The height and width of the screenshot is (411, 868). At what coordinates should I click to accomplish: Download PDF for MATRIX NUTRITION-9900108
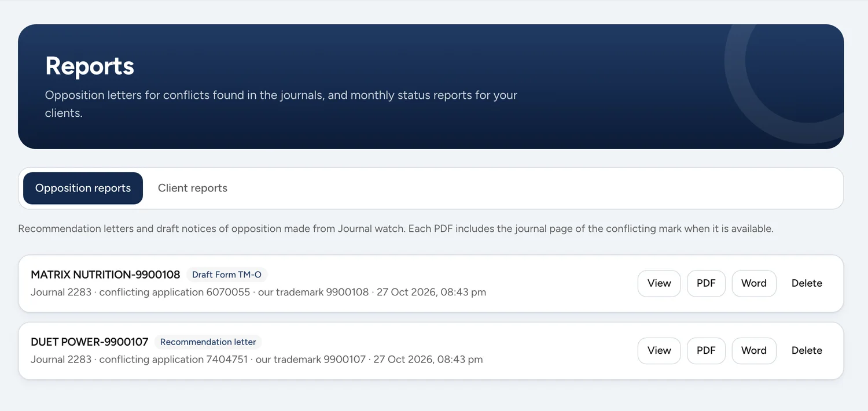(x=706, y=283)
